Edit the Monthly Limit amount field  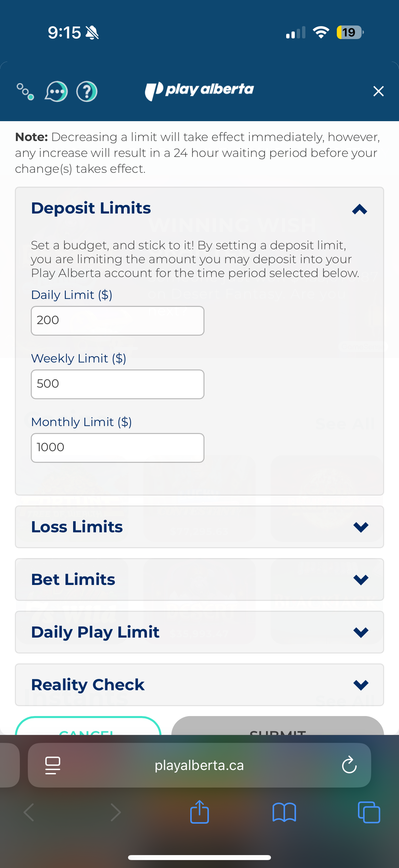pyautogui.click(x=117, y=448)
